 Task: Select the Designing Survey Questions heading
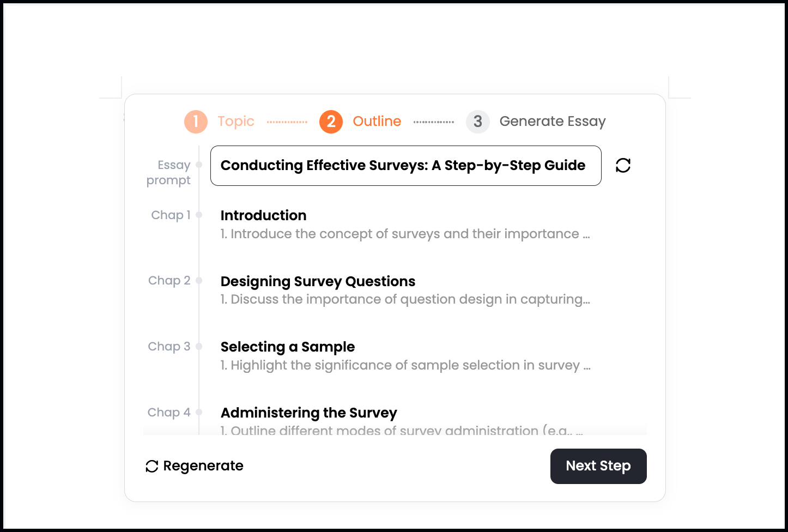coord(318,281)
